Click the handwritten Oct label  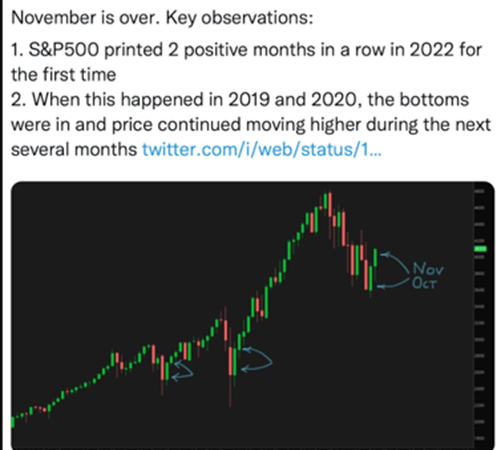tap(424, 283)
